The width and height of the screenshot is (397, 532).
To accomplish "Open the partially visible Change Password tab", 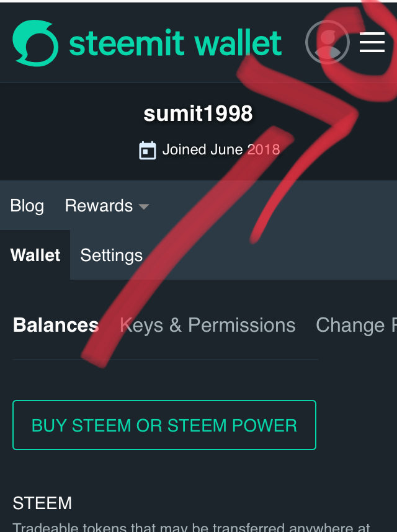I will (355, 326).
